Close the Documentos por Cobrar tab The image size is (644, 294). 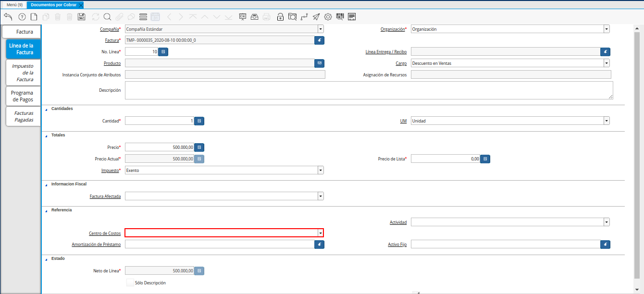point(81,5)
